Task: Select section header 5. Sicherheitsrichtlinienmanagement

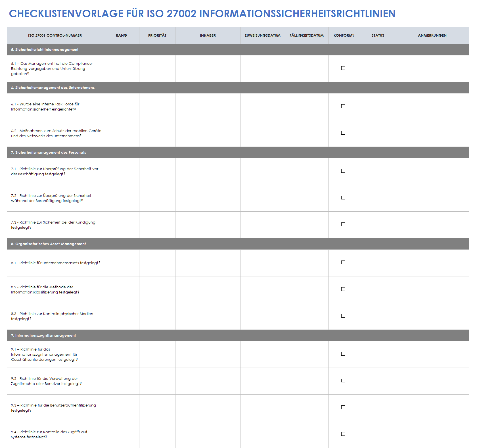Action: (238, 50)
